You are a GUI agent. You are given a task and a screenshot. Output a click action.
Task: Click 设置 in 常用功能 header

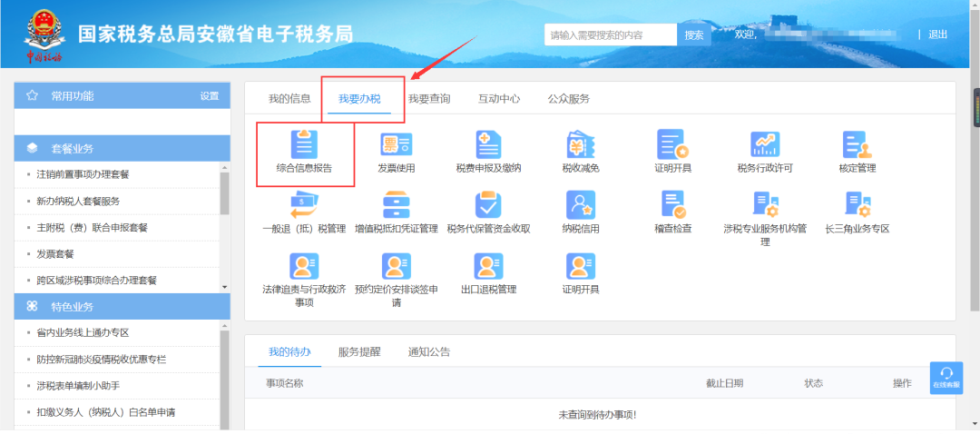pyautogui.click(x=210, y=95)
